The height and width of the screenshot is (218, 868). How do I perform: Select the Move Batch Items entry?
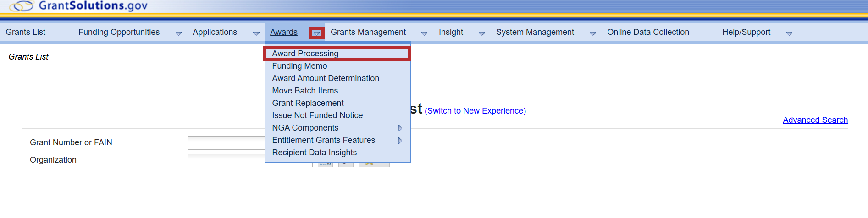click(305, 91)
